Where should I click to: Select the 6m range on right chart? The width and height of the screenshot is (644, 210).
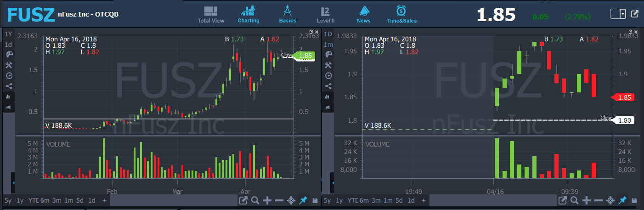click(364, 200)
